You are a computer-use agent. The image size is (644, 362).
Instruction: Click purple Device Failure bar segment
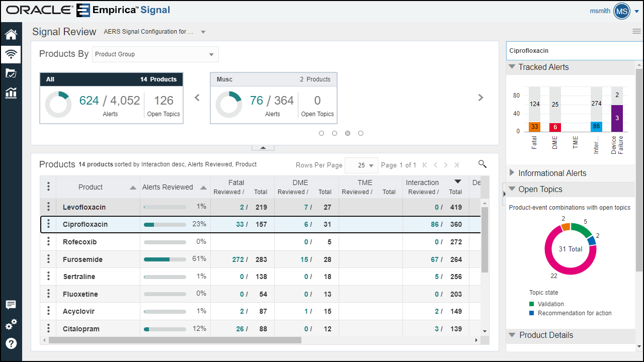[x=617, y=118]
